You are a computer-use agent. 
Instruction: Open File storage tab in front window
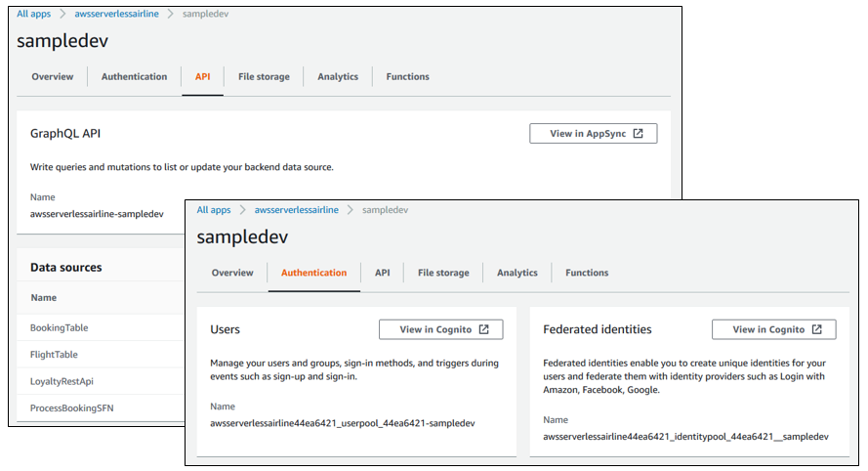point(443,273)
